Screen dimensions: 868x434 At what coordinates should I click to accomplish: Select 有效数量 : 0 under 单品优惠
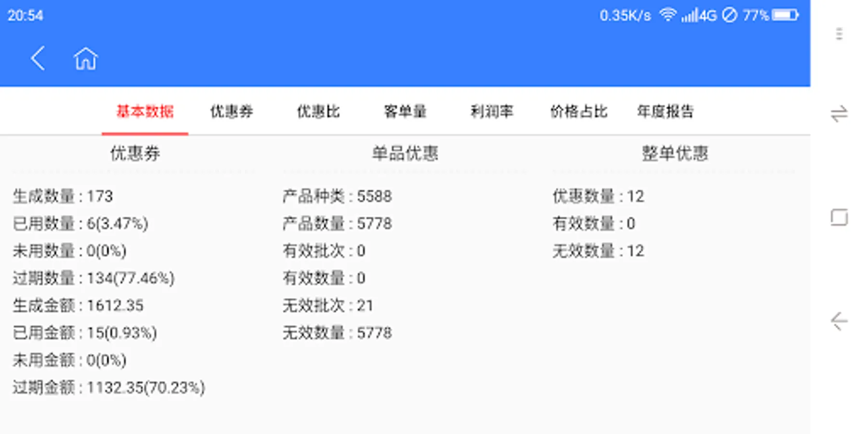click(x=324, y=278)
